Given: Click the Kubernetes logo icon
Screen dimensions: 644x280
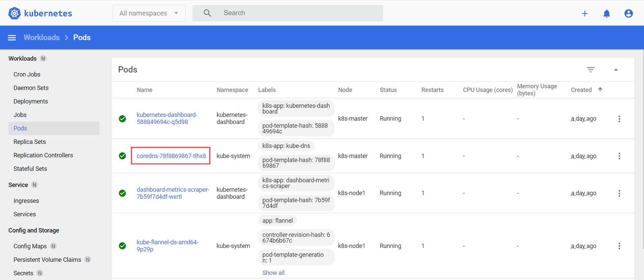Looking at the screenshot, I should pos(14,13).
